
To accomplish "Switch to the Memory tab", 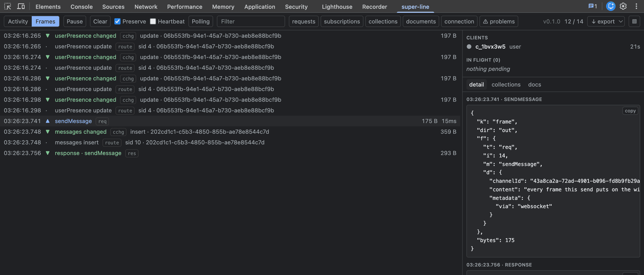I will tap(223, 7).
